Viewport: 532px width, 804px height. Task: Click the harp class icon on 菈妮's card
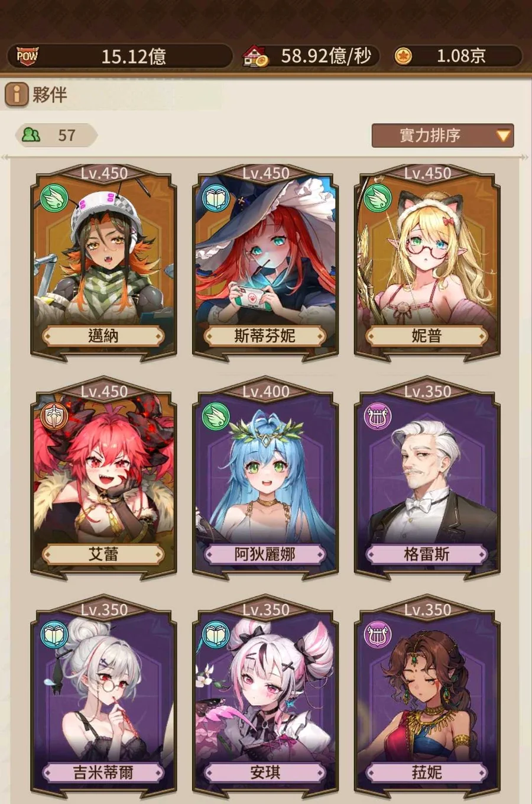(x=378, y=635)
